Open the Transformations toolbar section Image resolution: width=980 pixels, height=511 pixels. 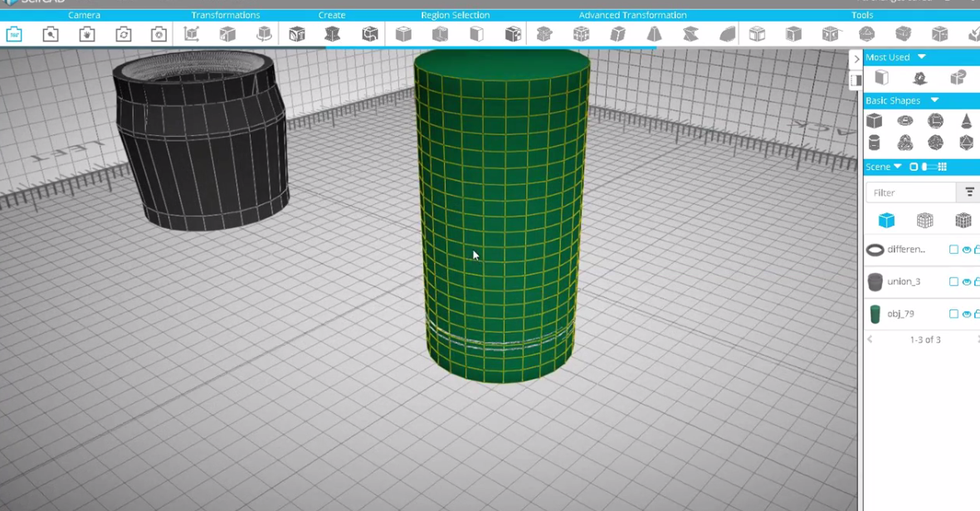tap(226, 15)
